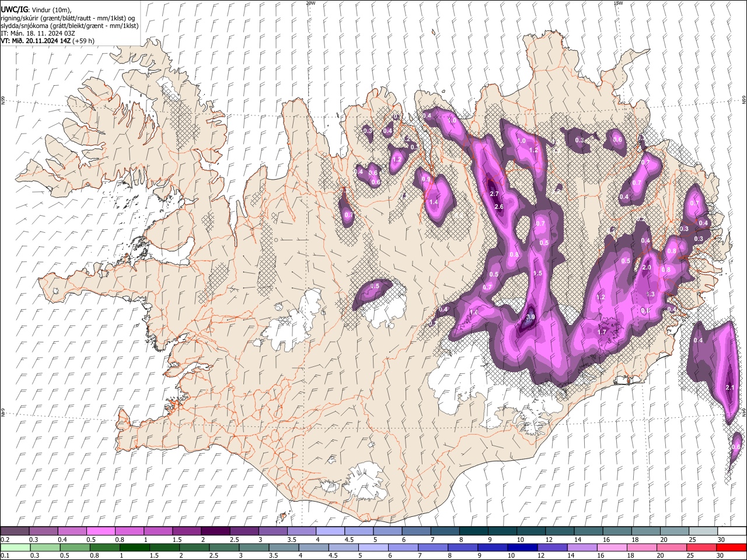Click the 'VT: Mið. 20.11.2024 14Z (+59 h)' line
The height and width of the screenshot is (560, 747).
48,41
